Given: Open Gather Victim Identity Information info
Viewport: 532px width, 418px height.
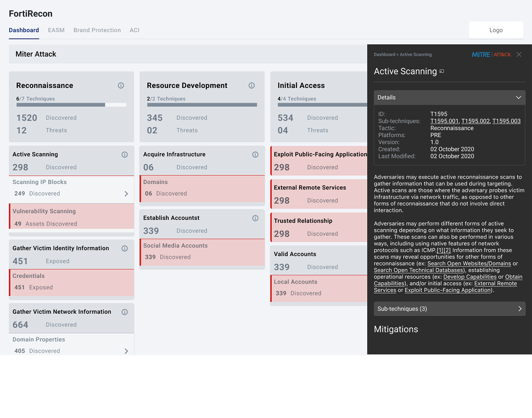Looking at the screenshot, I should coord(124,248).
